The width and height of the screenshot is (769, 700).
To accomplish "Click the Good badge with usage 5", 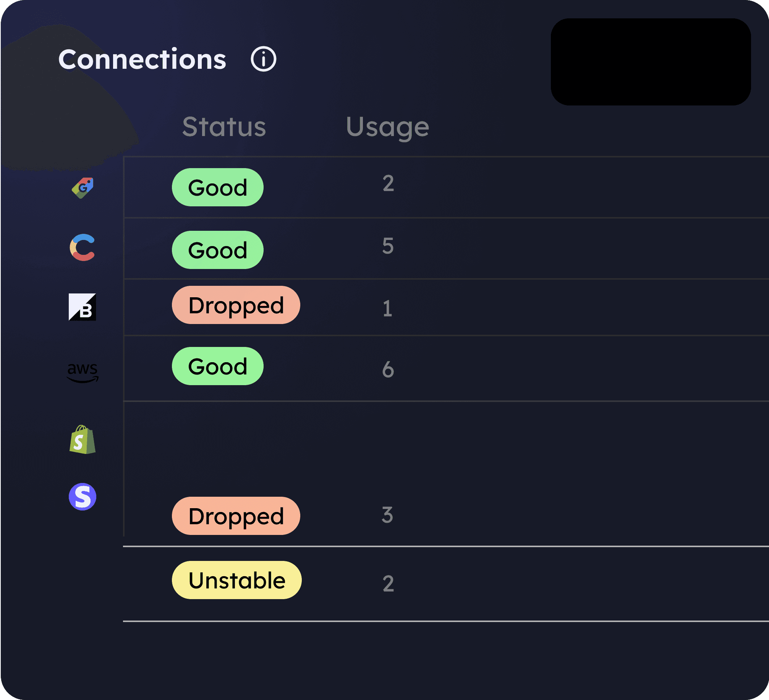I will coord(218,250).
